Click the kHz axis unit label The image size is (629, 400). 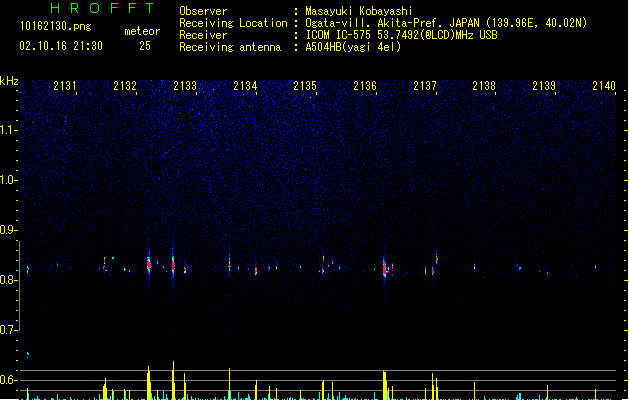click(9, 81)
